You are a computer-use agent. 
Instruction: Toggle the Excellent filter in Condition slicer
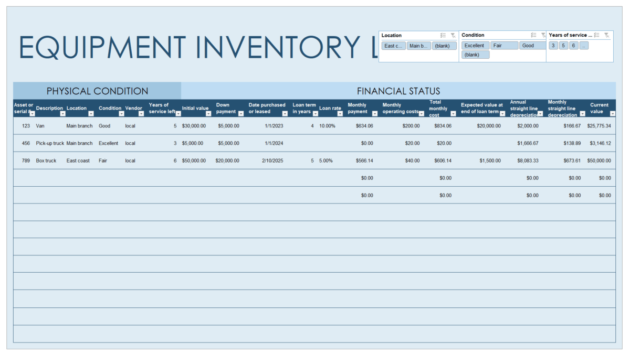pos(475,45)
